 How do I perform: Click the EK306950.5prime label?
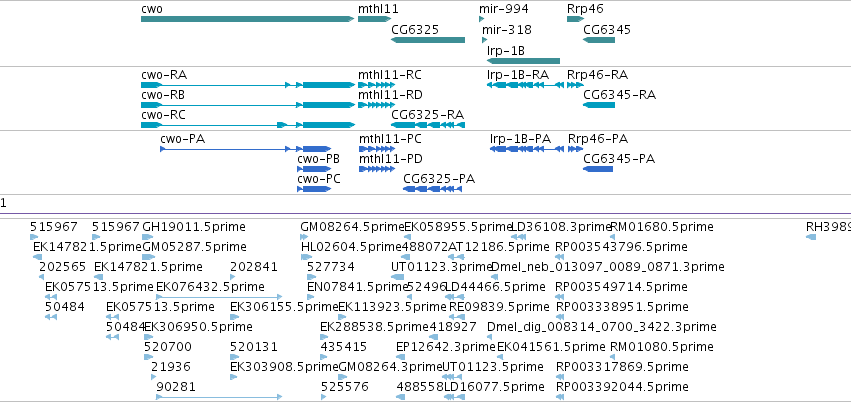coord(198,327)
